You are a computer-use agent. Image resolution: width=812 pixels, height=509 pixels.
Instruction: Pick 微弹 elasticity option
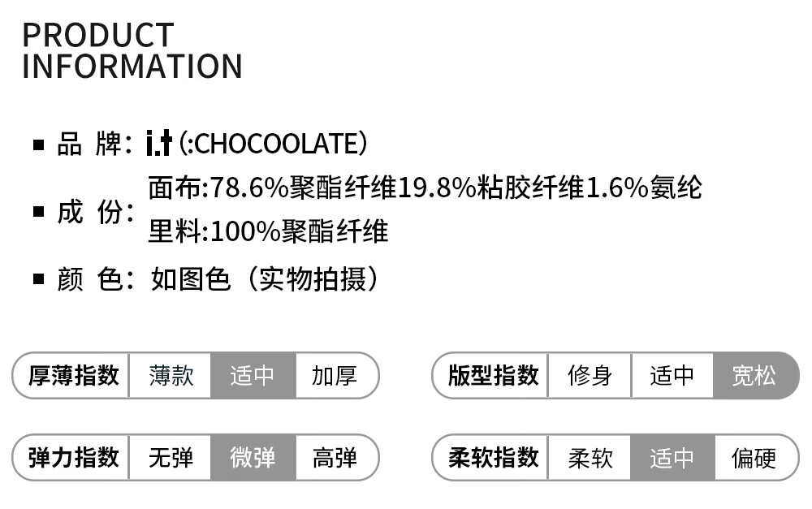point(253,458)
